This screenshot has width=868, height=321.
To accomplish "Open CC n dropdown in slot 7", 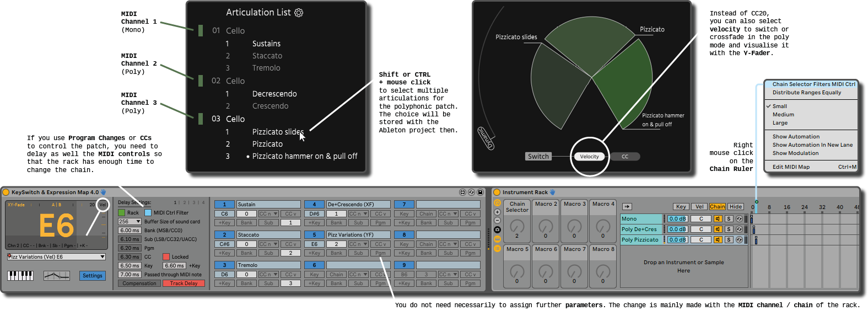I will click(448, 214).
